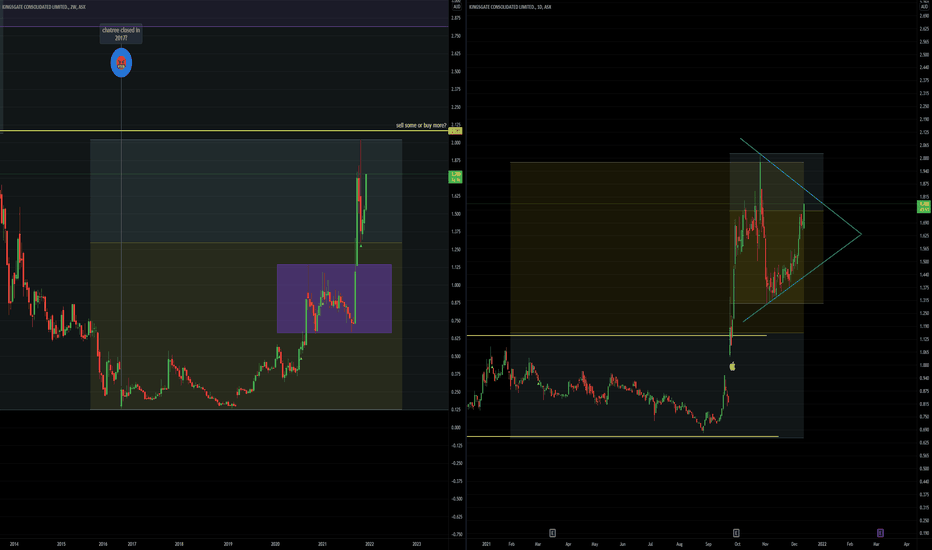The image size is (932, 550).
Task: Select the 'chatree closed in 2017?' callout label
Action: [121, 34]
